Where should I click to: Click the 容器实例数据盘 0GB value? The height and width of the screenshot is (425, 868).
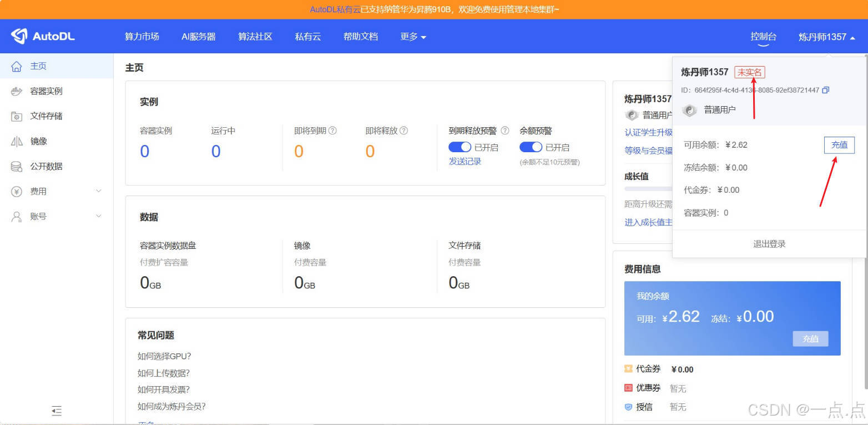(150, 283)
